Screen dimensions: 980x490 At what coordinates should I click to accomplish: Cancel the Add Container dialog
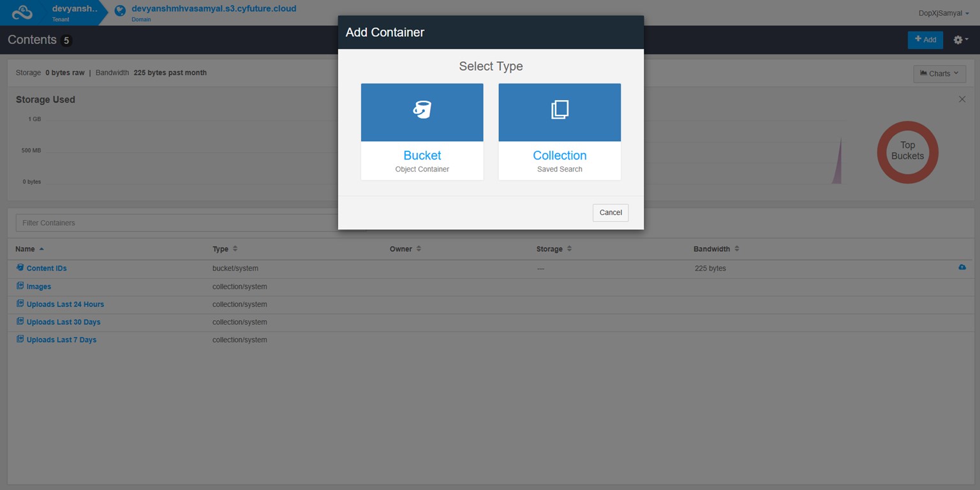coord(610,212)
